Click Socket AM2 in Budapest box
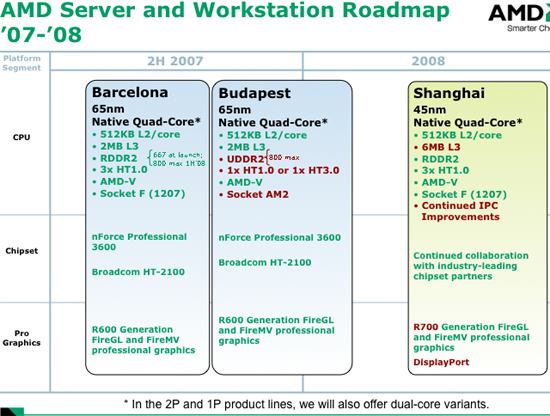This screenshot has height=416, width=550. pos(257,194)
